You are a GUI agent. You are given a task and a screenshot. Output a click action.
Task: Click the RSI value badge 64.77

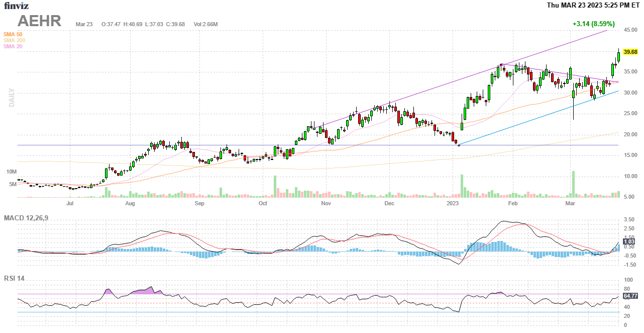point(630,296)
